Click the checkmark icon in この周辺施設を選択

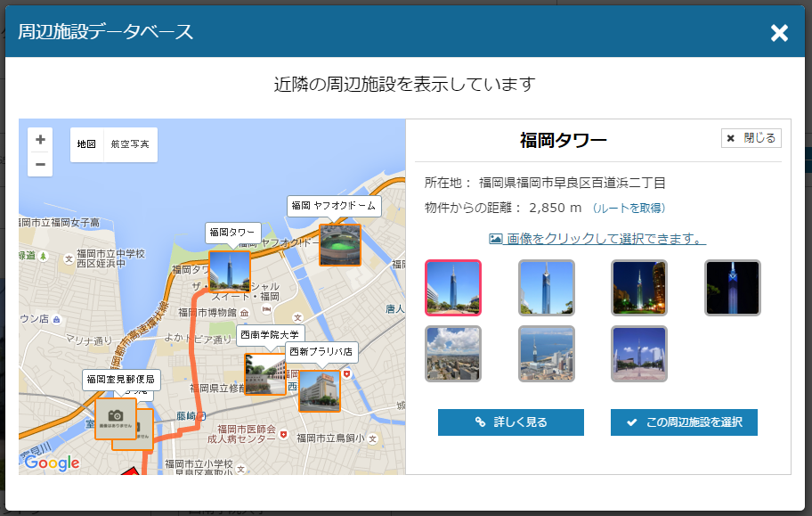(x=632, y=422)
